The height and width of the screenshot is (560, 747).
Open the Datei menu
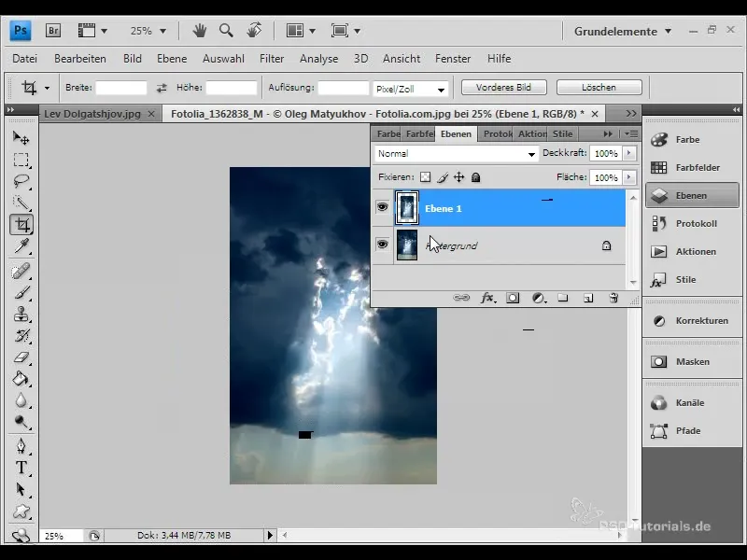pyautogui.click(x=25, y=59)
